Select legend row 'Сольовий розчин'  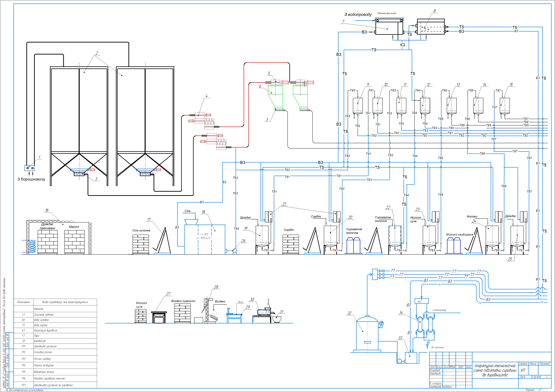pyautogui.click(x=55, y=352)
